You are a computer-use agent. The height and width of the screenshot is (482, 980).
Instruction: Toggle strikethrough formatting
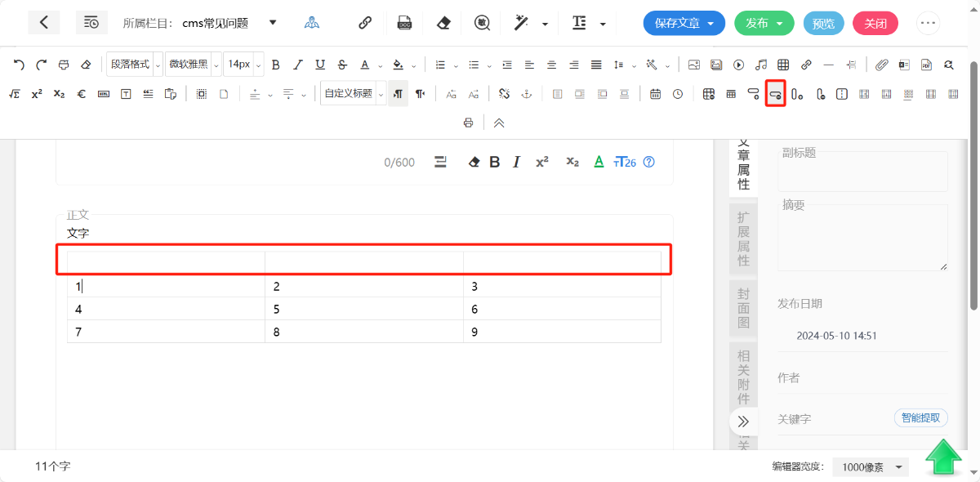coord(342,65)
